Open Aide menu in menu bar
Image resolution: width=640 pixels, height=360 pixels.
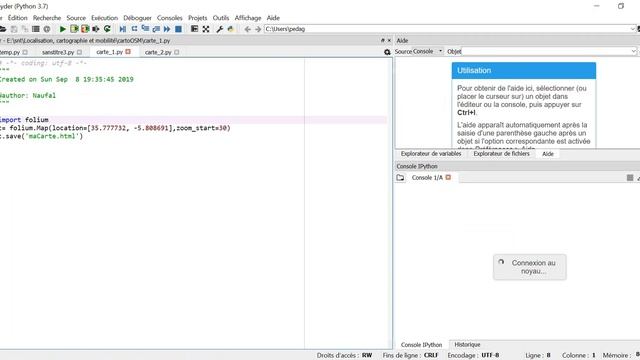click(273, 18)
